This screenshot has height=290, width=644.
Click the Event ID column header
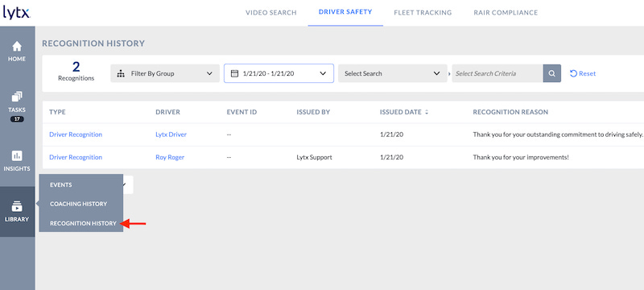coord(242,112)
